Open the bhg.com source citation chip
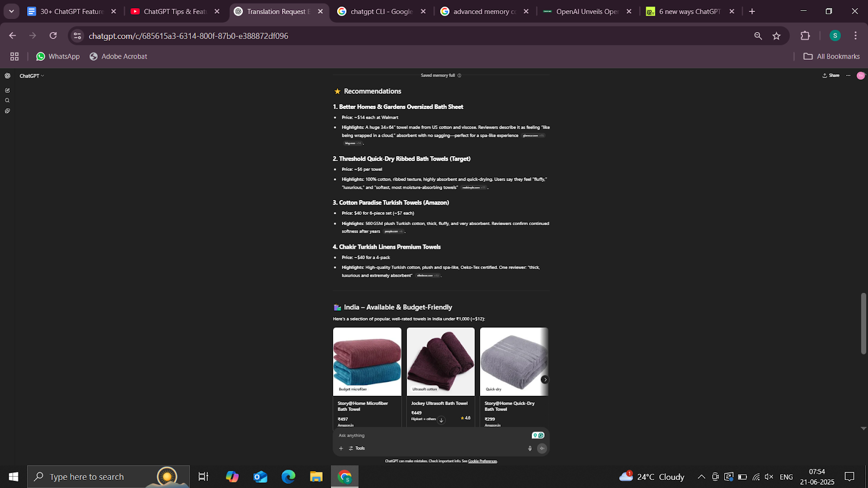868x488 pixels. click(x=353, y=144)
